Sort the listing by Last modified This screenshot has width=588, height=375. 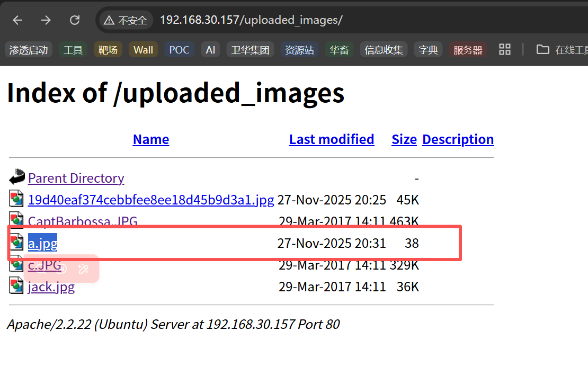click(331, 139)
